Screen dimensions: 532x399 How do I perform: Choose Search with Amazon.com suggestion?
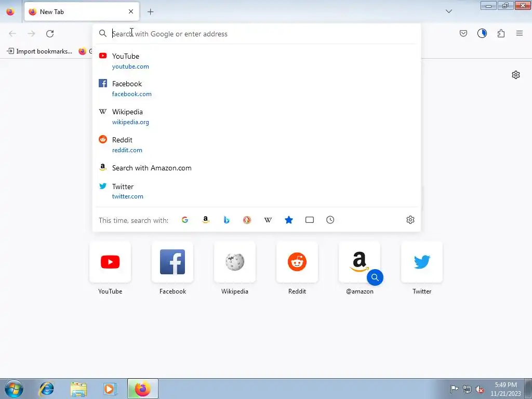[x=257, y=168]
